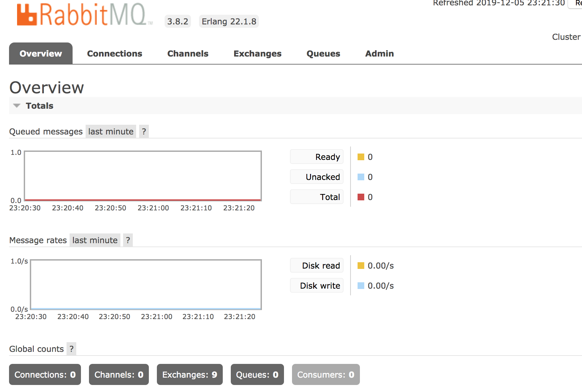This screenshot has width=582, height=392.
Task: Click the Disk read legend label
Action: 317,265
